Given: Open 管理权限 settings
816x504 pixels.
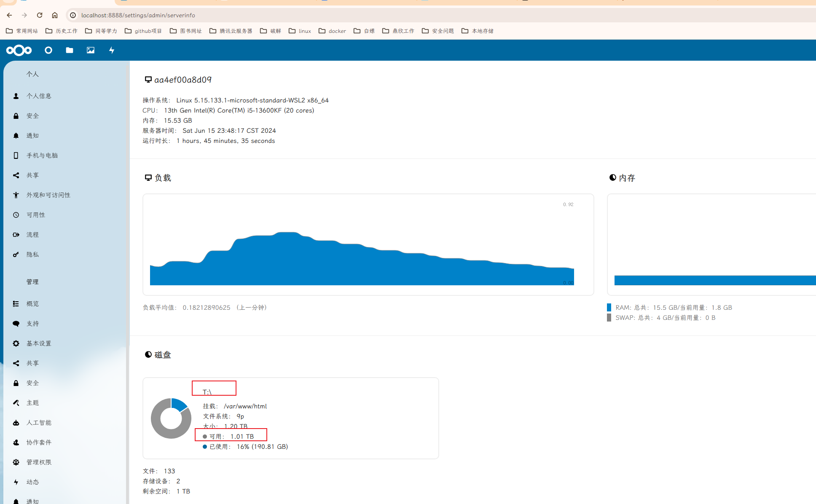Looking at the screenshot, I should [38, 462].
